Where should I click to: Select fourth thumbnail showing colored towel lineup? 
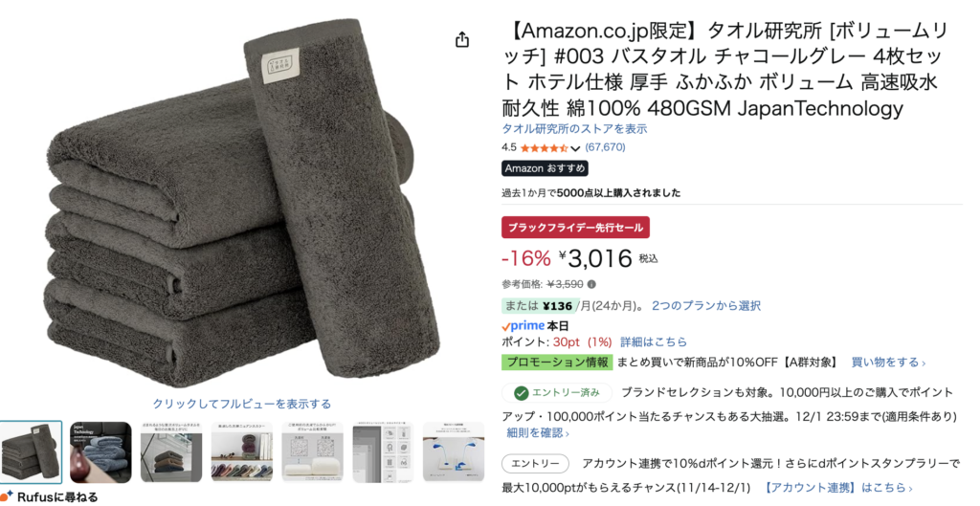(242, 451)
